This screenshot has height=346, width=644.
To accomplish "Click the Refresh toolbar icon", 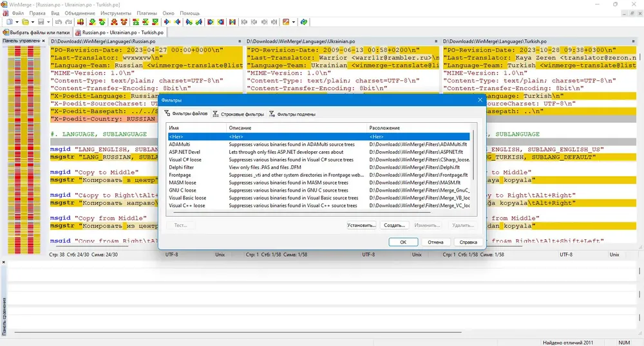I will click(x=304, y=22).
